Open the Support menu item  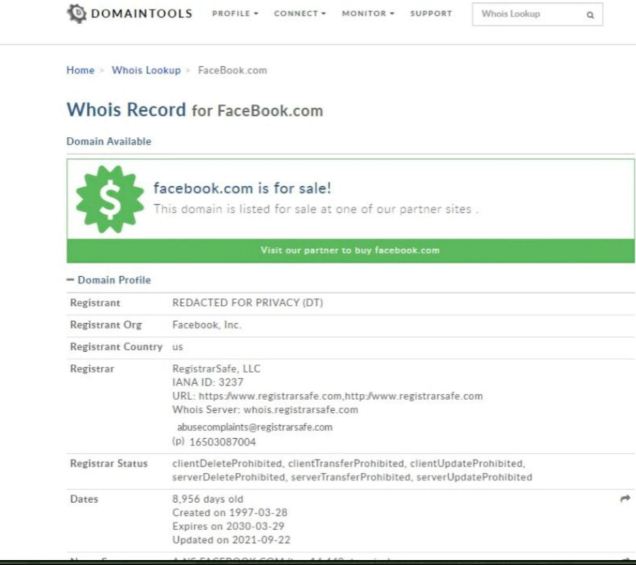point(431,13)
